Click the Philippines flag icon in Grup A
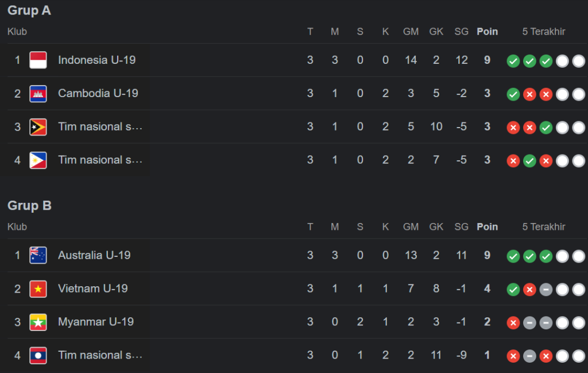 click(38, 160)
